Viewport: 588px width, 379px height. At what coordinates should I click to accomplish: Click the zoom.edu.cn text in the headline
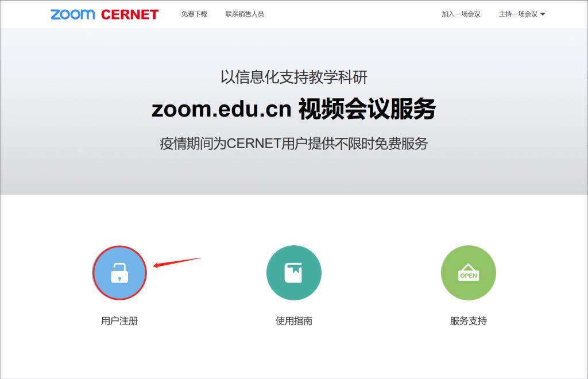tap(222, 109)
